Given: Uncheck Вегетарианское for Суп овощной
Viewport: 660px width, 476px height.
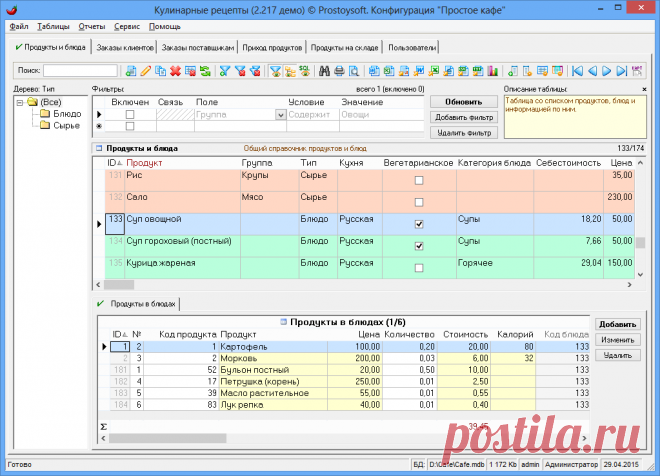Looking at the screenshot, I should 419,224.
